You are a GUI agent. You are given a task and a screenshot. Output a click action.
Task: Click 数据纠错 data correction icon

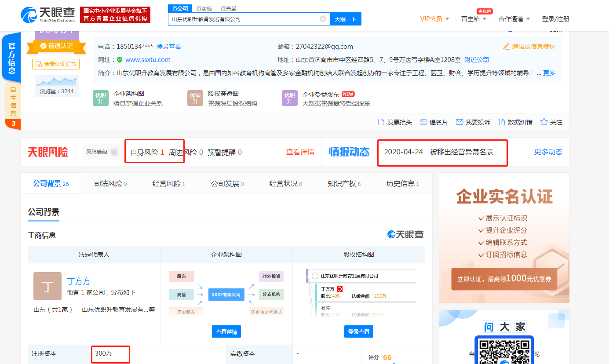tap(501, 122)
